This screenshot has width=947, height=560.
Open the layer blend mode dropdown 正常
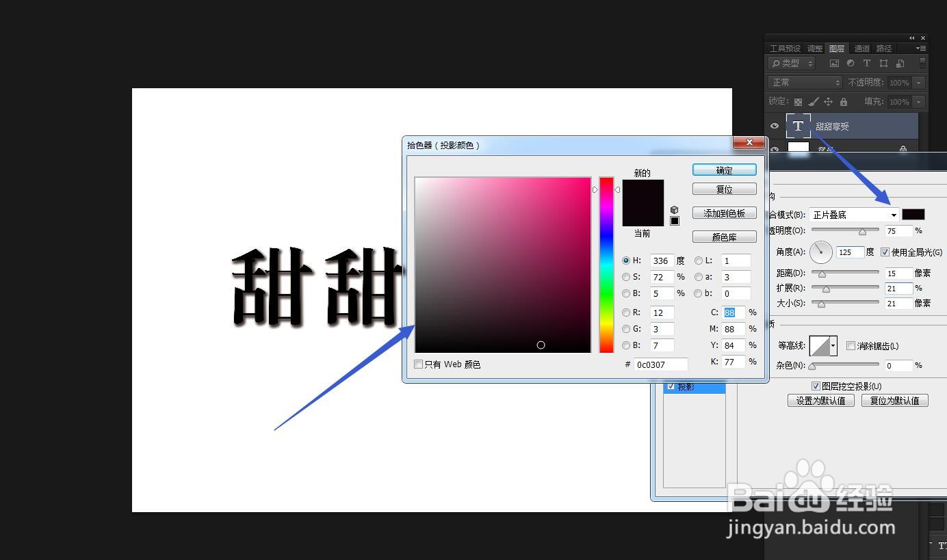(805, 82)
